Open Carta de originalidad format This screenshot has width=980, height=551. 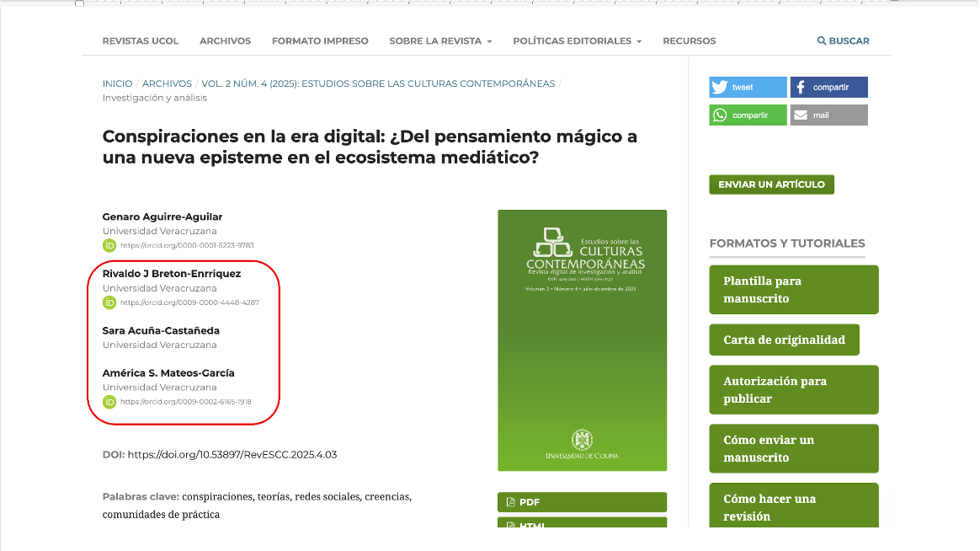click(784, 340)
